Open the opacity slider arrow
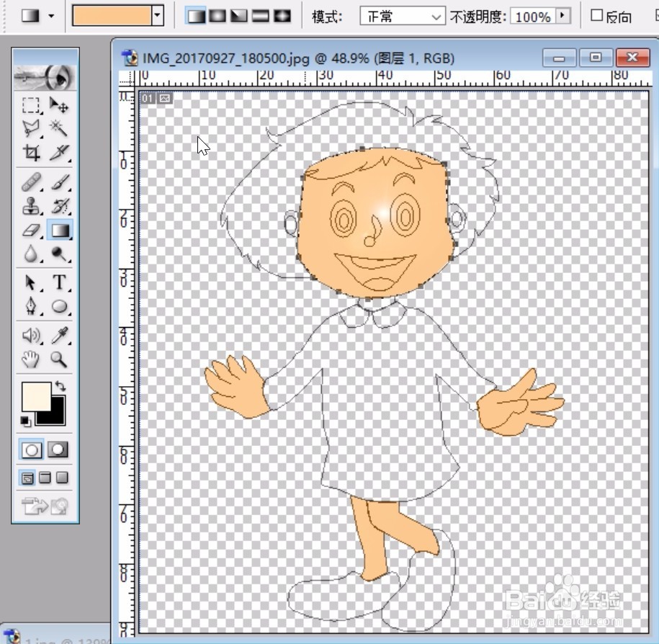Image resolution: width=659 pixels, height=644 pixels. [x=562, y=16]
